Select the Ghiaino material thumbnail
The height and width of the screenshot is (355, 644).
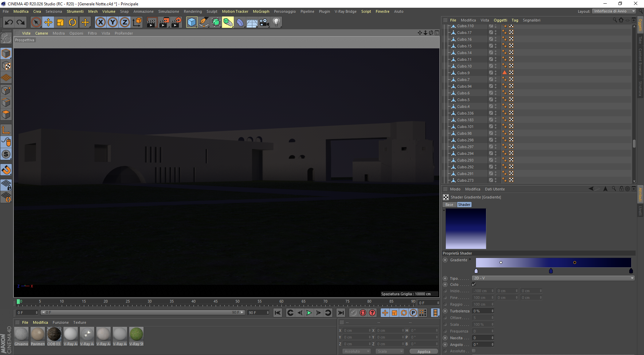[x=21, y=336]
